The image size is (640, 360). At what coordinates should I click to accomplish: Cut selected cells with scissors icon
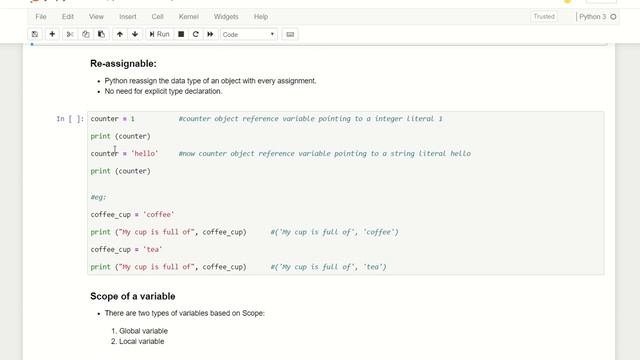70,34
